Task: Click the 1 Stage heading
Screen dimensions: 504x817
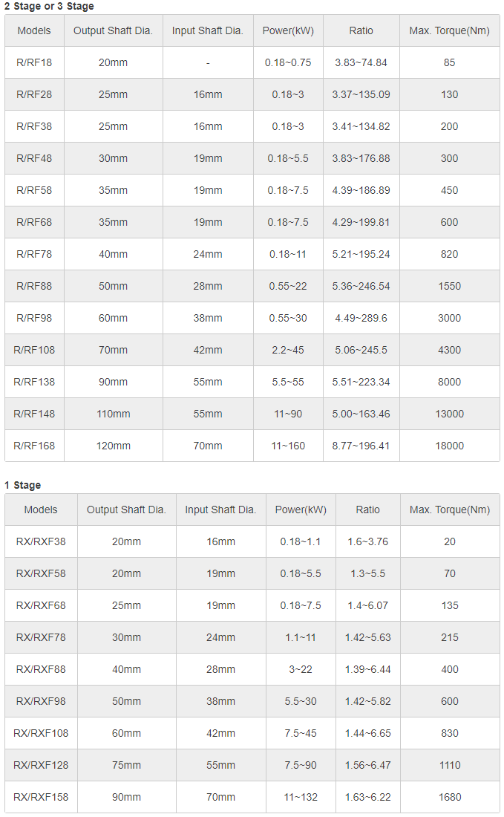Action: [23, 485]
